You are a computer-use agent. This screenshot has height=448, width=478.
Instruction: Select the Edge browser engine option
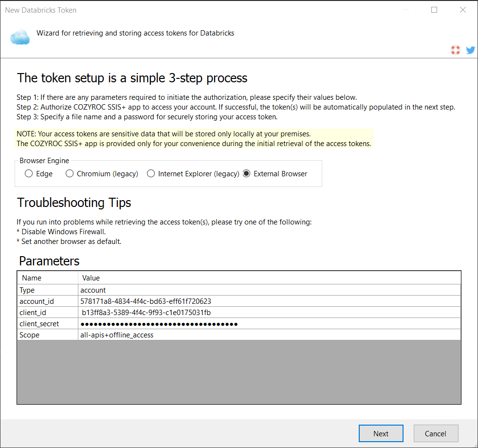(29, 174)
